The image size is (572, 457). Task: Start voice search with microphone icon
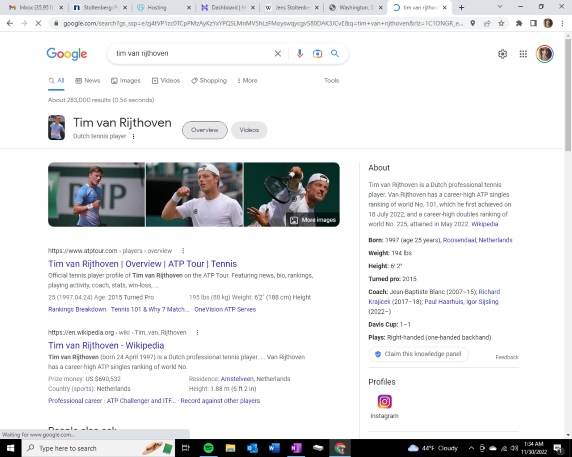coord(299,54)
